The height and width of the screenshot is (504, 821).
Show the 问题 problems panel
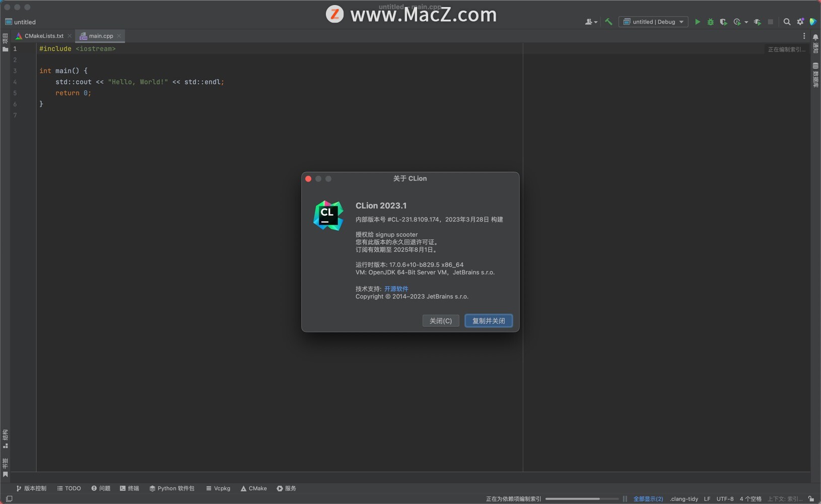click(x=101, y=488)
